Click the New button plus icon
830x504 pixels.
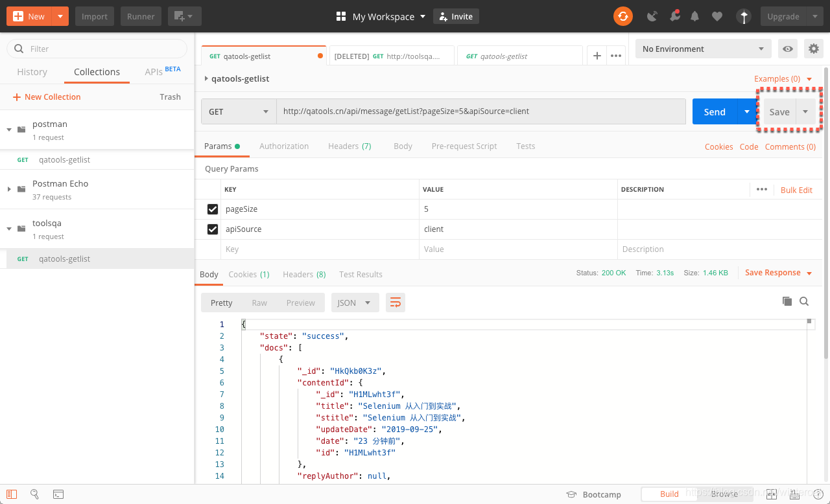(18, 16)
